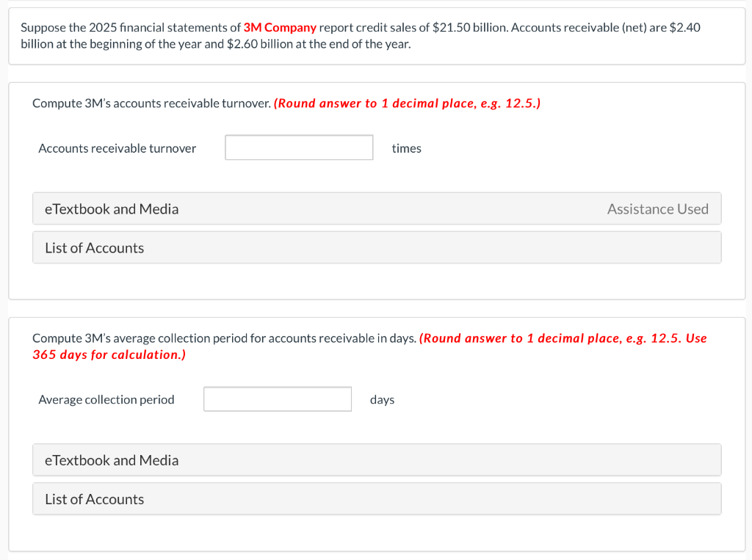Click the 'days' unit label
The image size is (752, 560).
click(382, 399)
